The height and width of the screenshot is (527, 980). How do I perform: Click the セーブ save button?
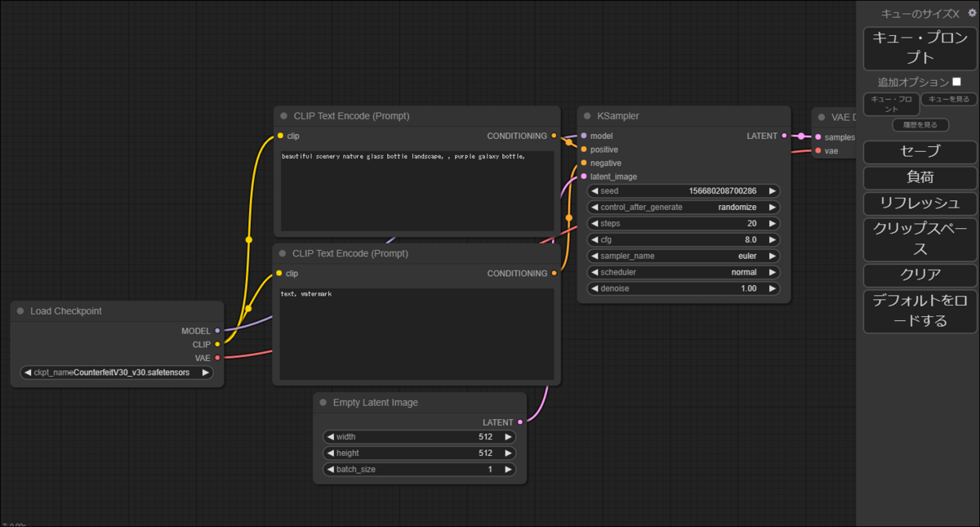[920, 151]
